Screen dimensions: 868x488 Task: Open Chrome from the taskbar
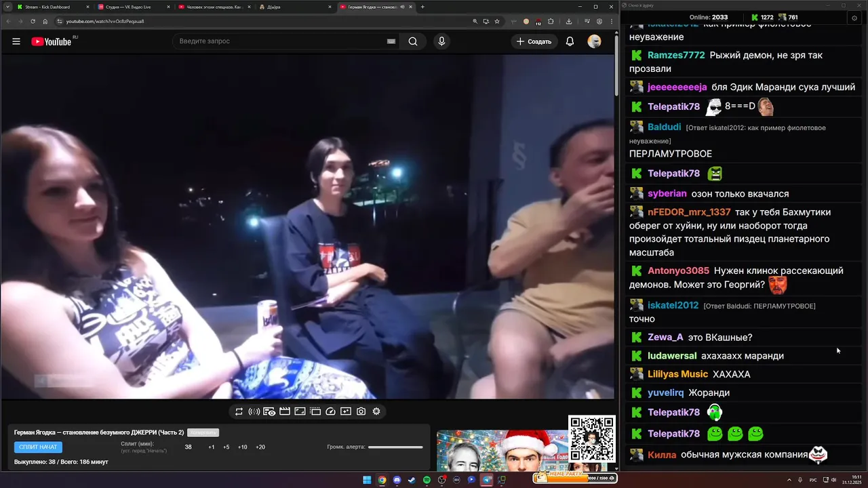click(382, 480)
